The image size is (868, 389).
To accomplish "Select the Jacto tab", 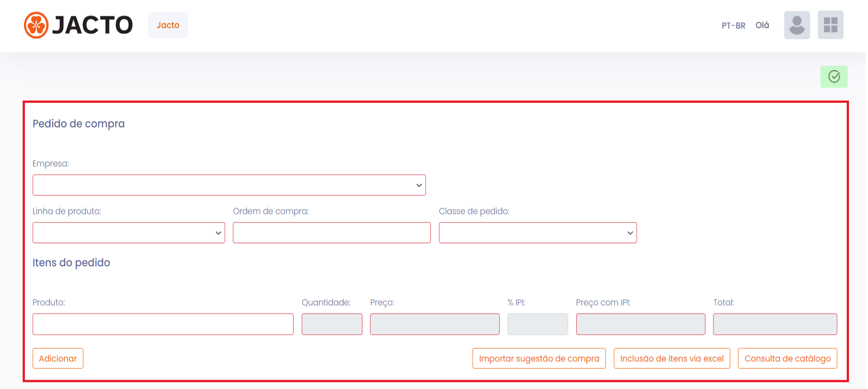I will (168, 25).
